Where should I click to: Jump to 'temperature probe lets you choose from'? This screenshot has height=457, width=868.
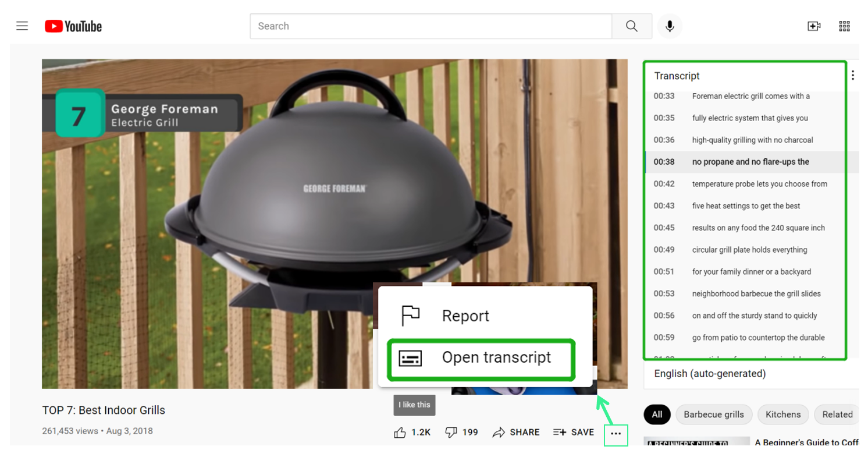click(x=751, y=184)
